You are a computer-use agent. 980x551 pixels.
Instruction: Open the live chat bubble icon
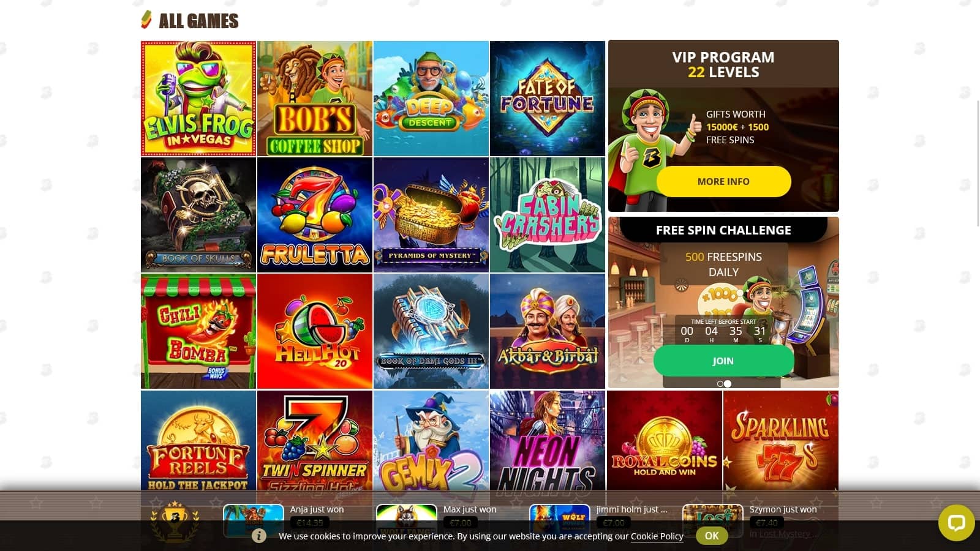(956, 522)
